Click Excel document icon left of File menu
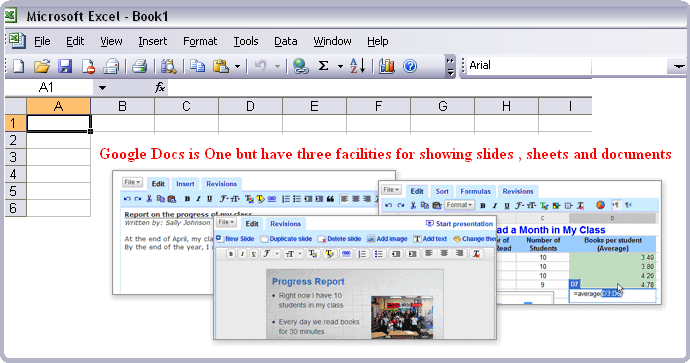The height and width of the screenshot is (363, 690). pos(17,41)
